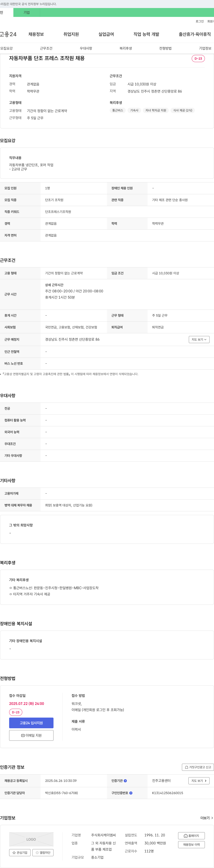This screenshot has height=868, width=214.
Task: Open the 고용24 logo home link
Action: click(x=8, y=34)
